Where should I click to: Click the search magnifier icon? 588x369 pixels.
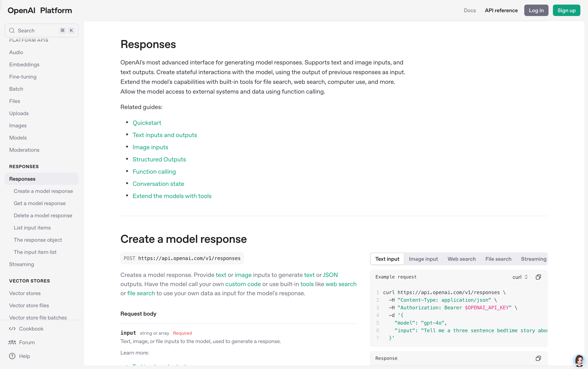[x=12, y=30]
